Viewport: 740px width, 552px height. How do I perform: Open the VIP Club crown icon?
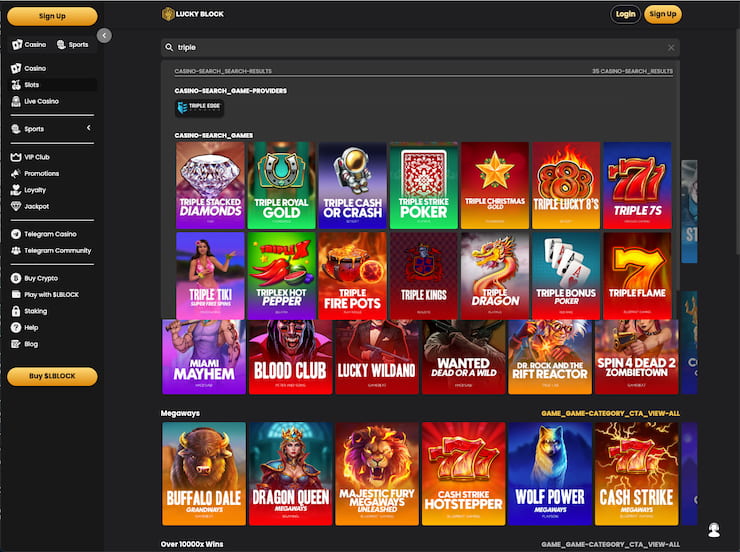(16, 157)
